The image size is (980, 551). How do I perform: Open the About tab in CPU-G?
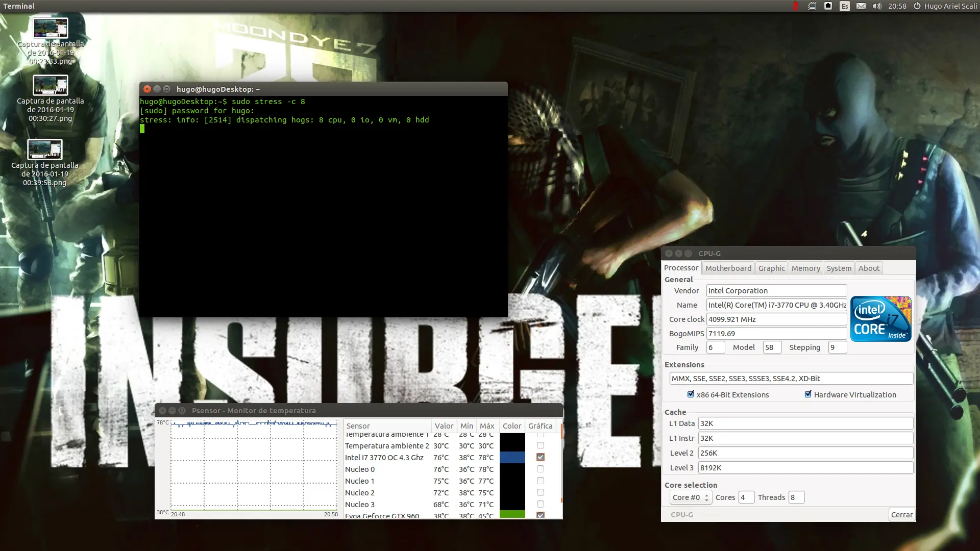(x=869, y=268)
